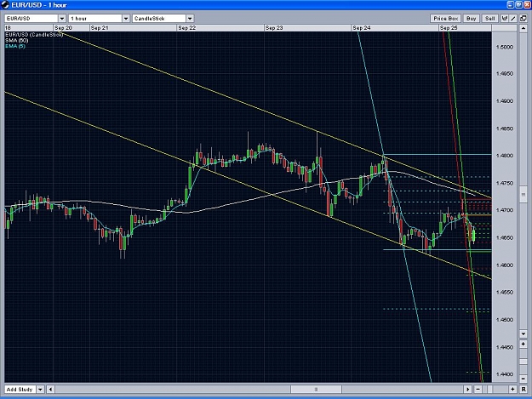
Task: Click the SMA (50) legend label
Action: pos(17,40)
